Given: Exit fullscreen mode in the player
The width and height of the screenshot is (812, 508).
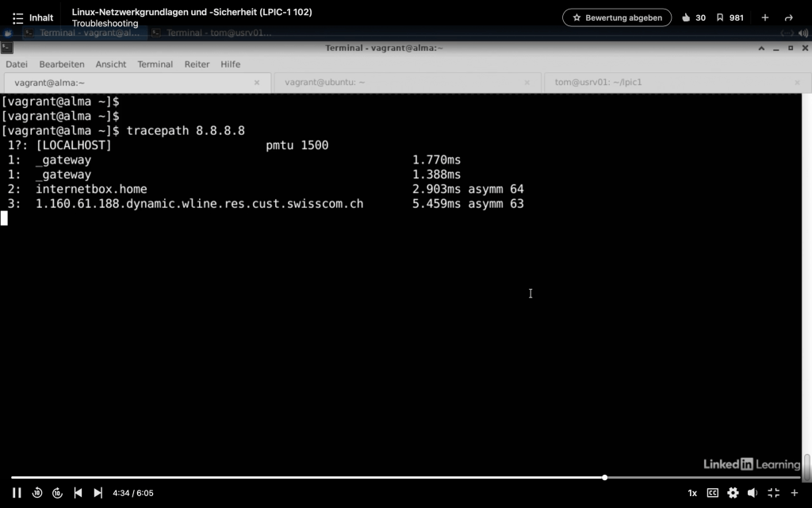Looking at the screenshot, I should 773,493.
